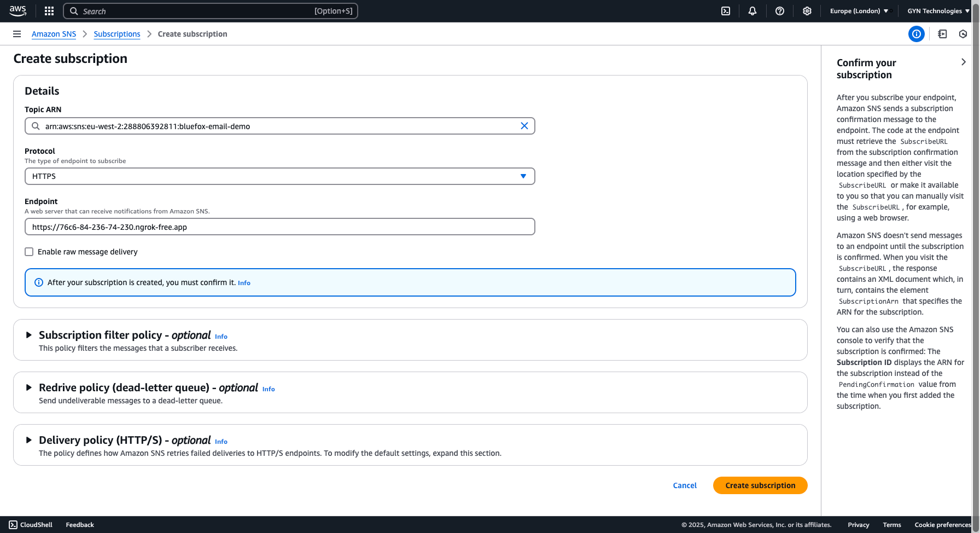Enable raw message delivery checkbox
This screenshot has height=533, width=980.
click(x=29, y=252)
